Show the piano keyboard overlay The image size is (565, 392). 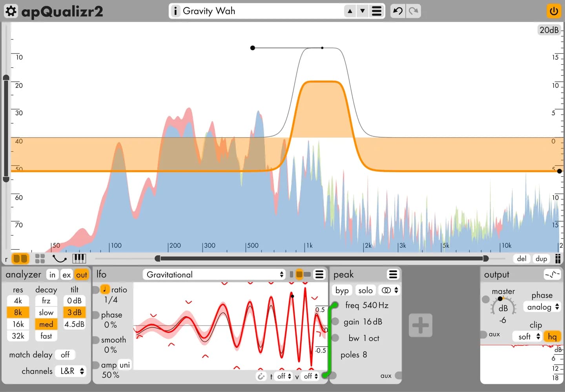point(79,258)
